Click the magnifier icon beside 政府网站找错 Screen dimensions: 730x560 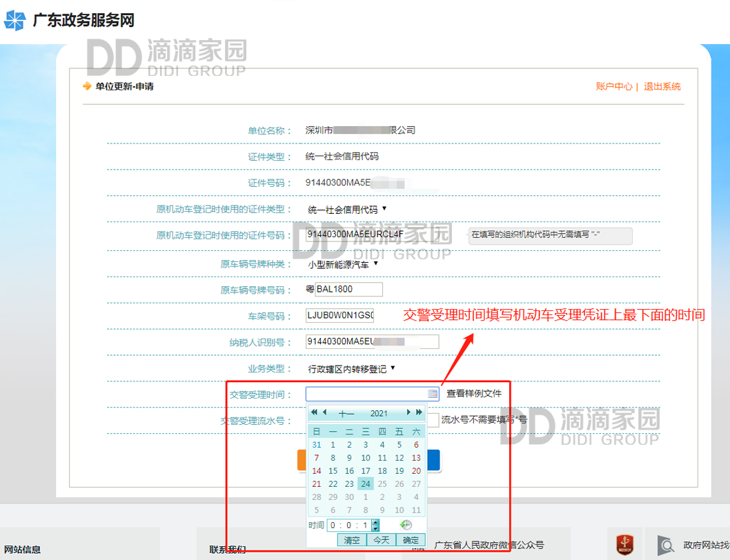point(666,545)
